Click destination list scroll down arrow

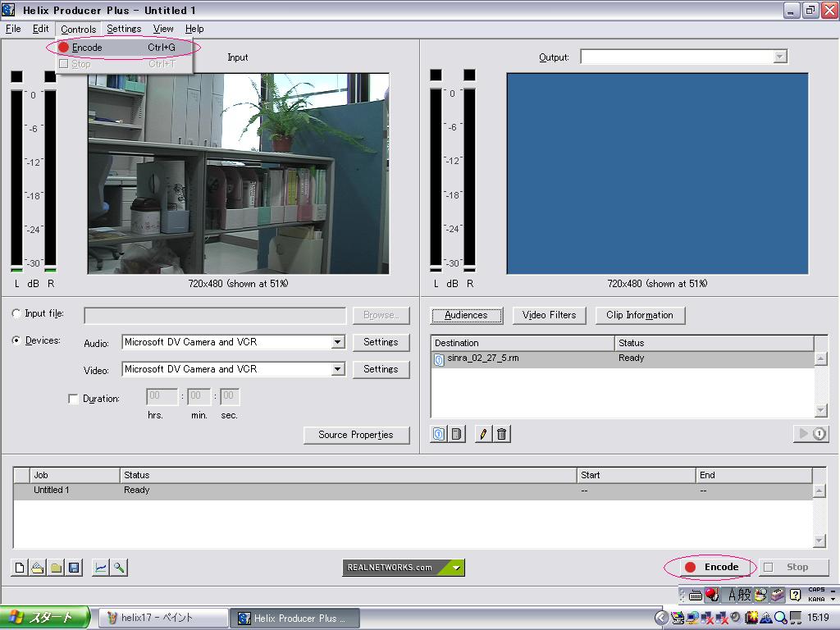[x=820, y=410]
